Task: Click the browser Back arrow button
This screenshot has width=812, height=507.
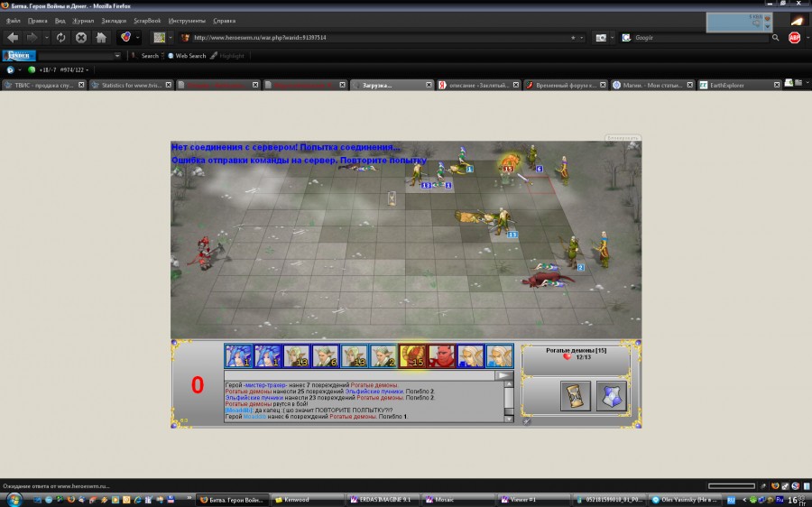Action: point(13,37)
